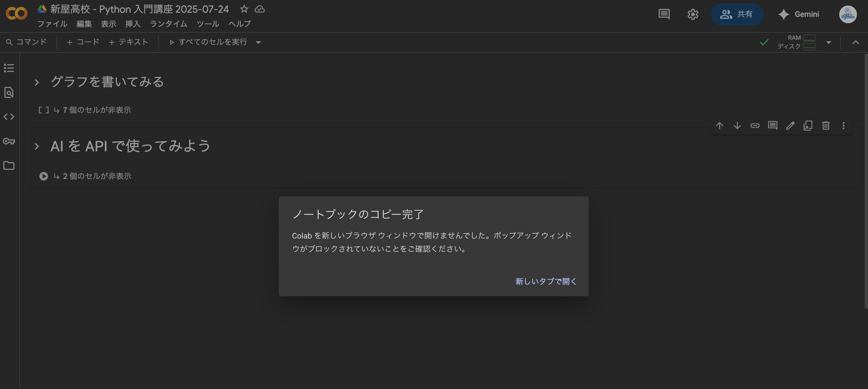Move the selected cell up
The width and height of the screenshot is (868, 389).
point(720,126)
